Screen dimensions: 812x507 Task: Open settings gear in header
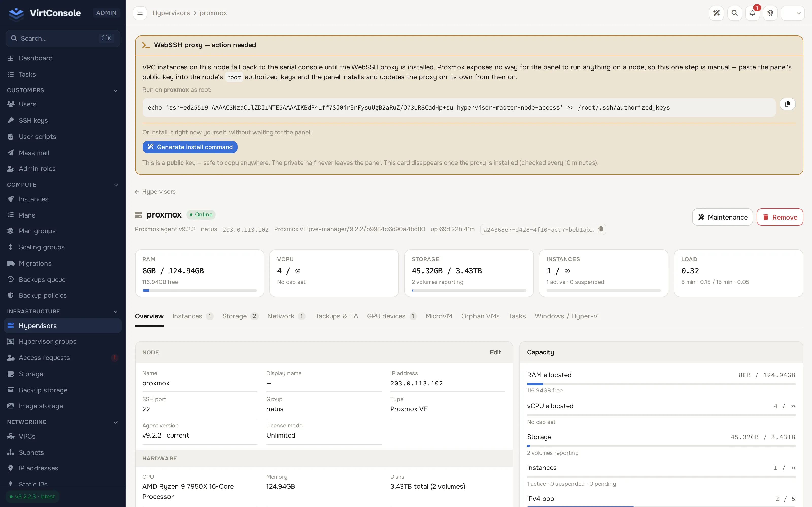point(770,13)
